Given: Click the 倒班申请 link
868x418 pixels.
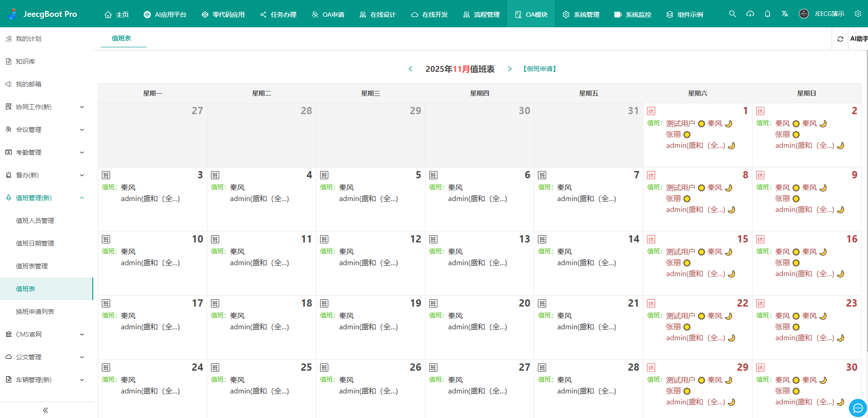Looking at the screenshot, I should tap(540, 69).
